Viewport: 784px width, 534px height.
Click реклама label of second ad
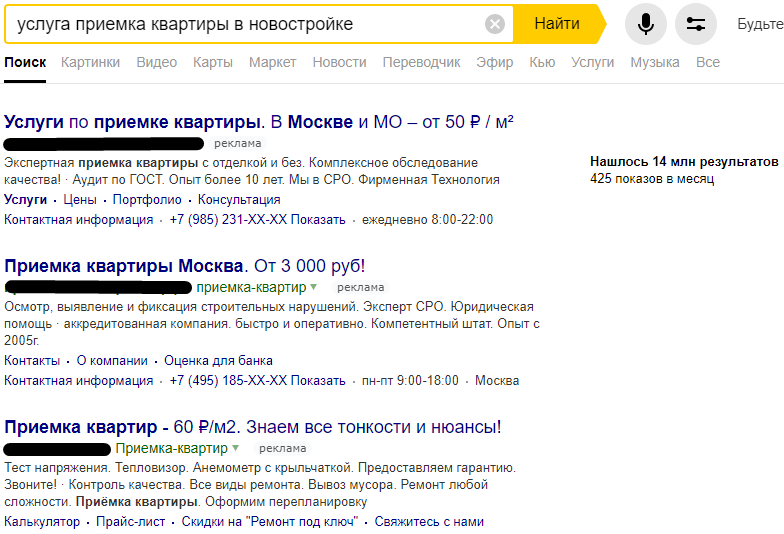[x=360, y=288]
